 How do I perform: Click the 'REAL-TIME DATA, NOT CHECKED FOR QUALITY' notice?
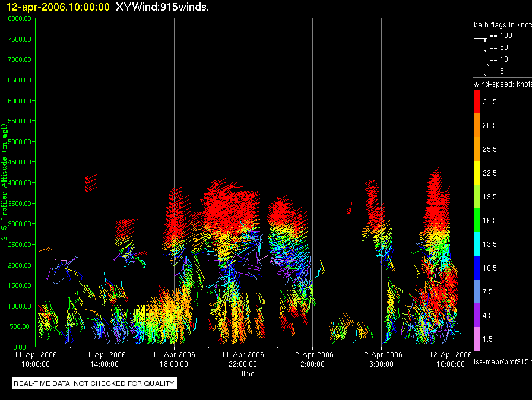click(94, 383)
